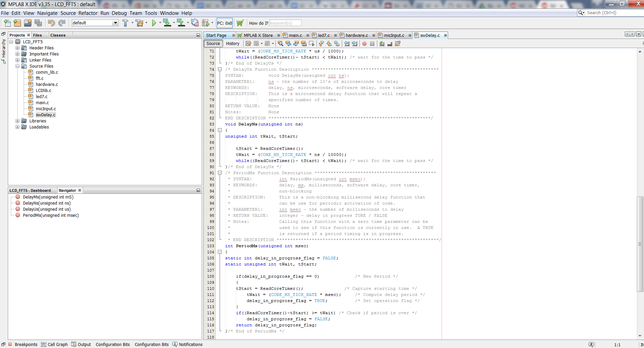Toggle Source view button in editor

coord(213,44)
